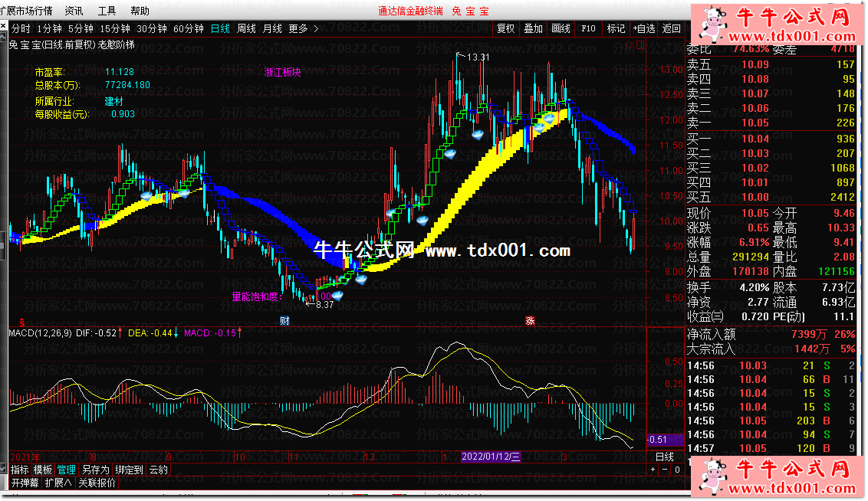
Task: Open F10 company info
Action: pos(588,28)
